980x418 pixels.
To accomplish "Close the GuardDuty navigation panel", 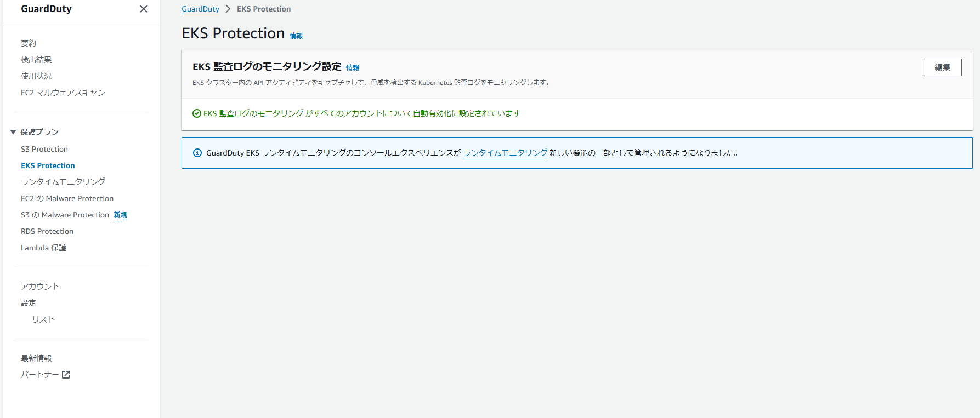I will tap(144, 9).
